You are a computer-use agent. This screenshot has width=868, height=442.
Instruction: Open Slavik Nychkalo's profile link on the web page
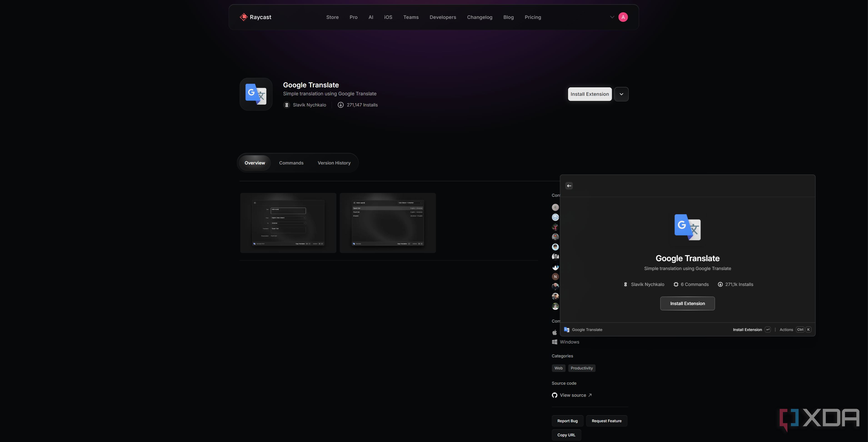point(309,105)
